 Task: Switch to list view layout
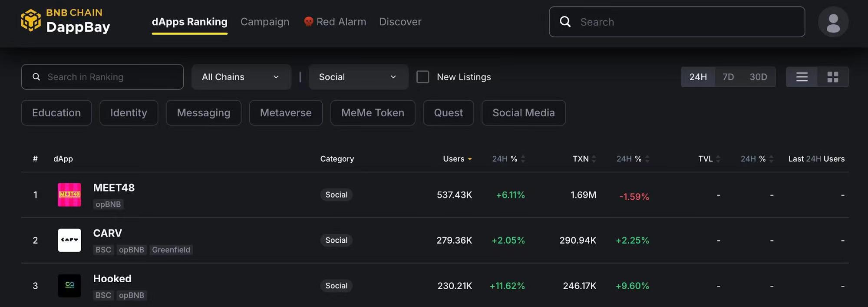(802, 77)
